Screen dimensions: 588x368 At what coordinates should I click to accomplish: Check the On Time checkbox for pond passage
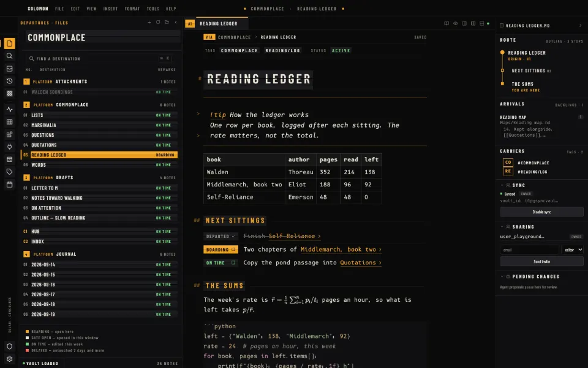click(x=233, y=263)
